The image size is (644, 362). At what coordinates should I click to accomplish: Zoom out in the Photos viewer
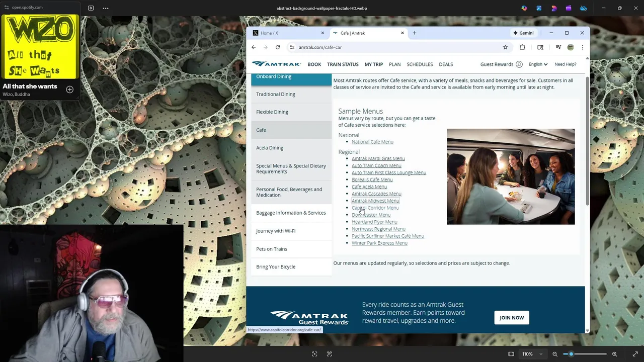pyautogui.click(x=555, y=354)
